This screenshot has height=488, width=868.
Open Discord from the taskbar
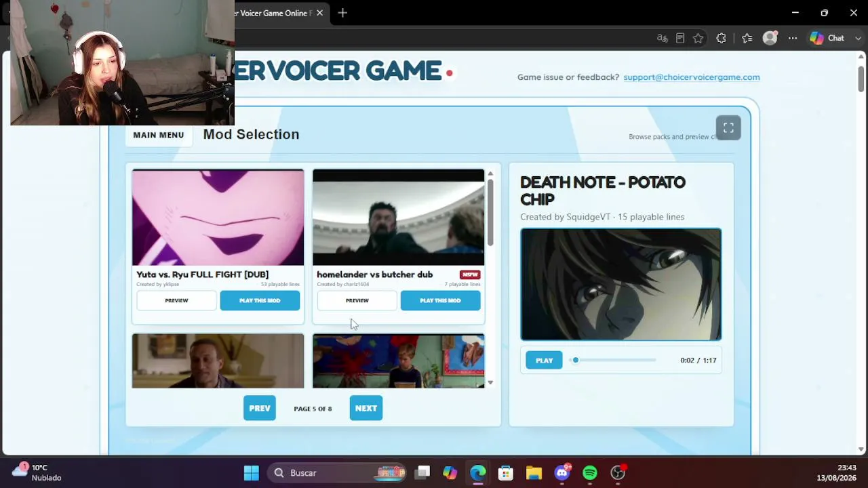(562, 472)
